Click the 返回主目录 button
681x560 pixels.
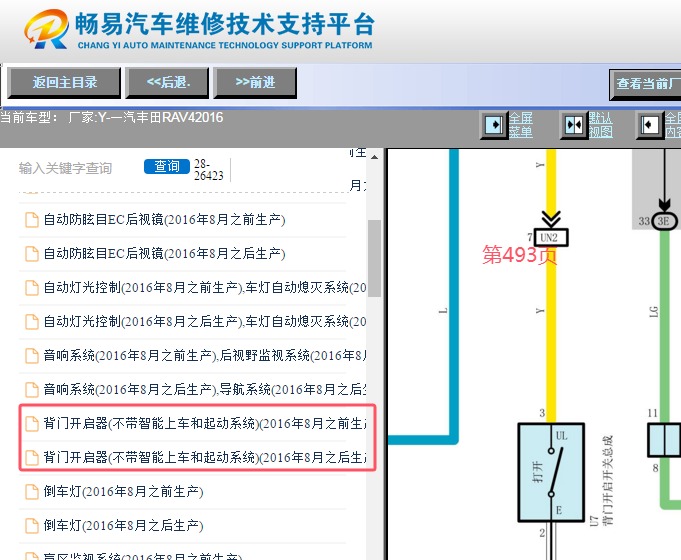(x=64, y=83)
